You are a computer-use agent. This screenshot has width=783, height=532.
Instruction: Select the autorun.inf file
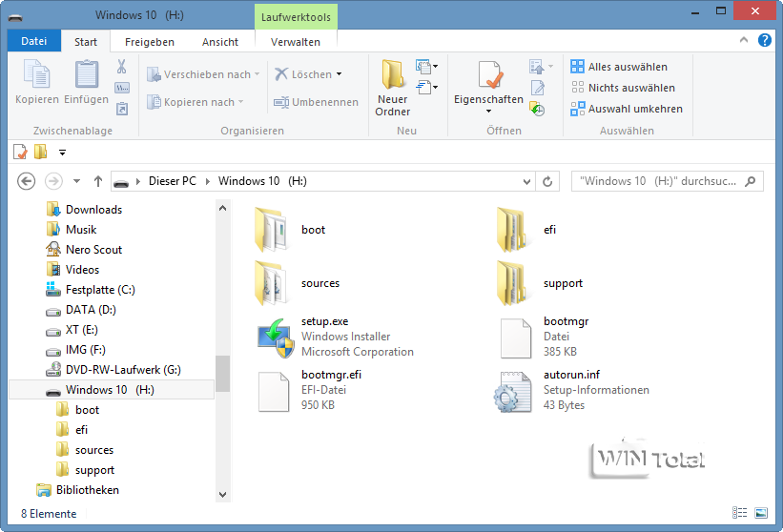tap(572, 390)
